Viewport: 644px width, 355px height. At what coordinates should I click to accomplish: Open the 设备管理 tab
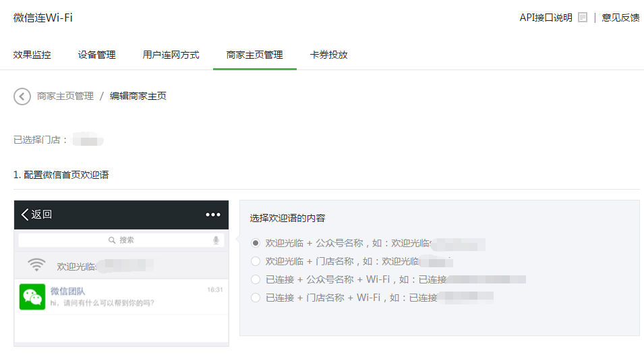tap(97, 55)
